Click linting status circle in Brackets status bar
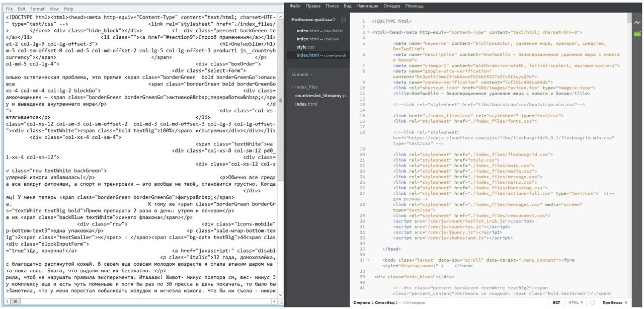Screen dimensions: 644x309 593,302
